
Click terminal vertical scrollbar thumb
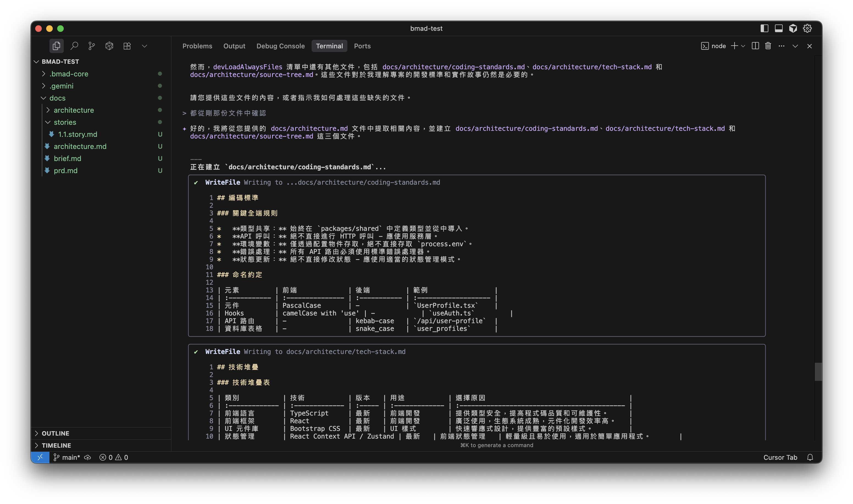(818, 372)
